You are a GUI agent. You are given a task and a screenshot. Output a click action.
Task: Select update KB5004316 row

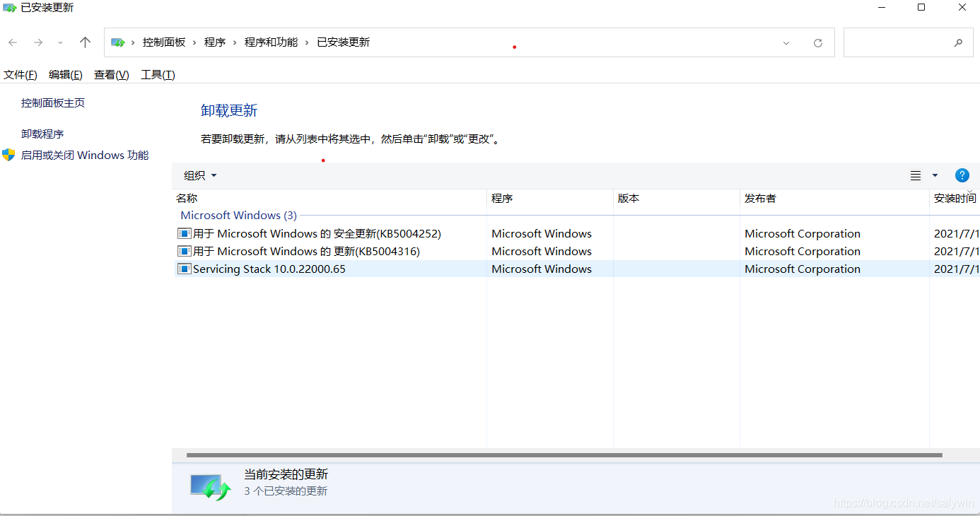[576, 251]
